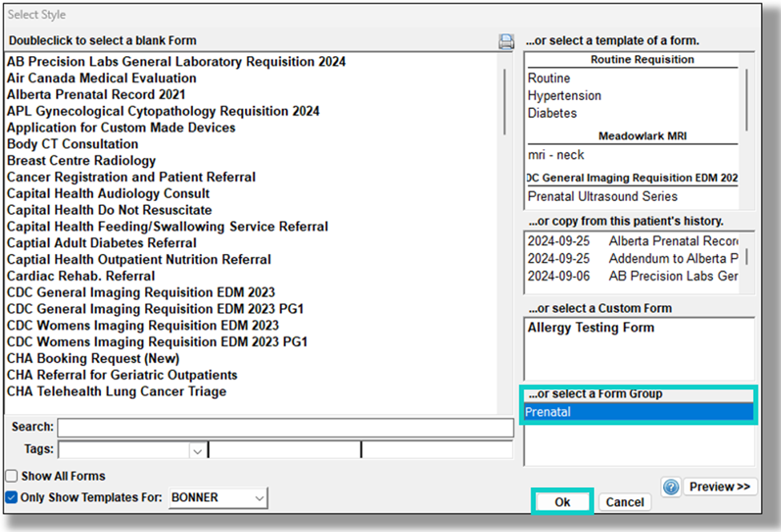The image size is (781, 532).
Task: Select the Routine template
Action: pos(549,79)
